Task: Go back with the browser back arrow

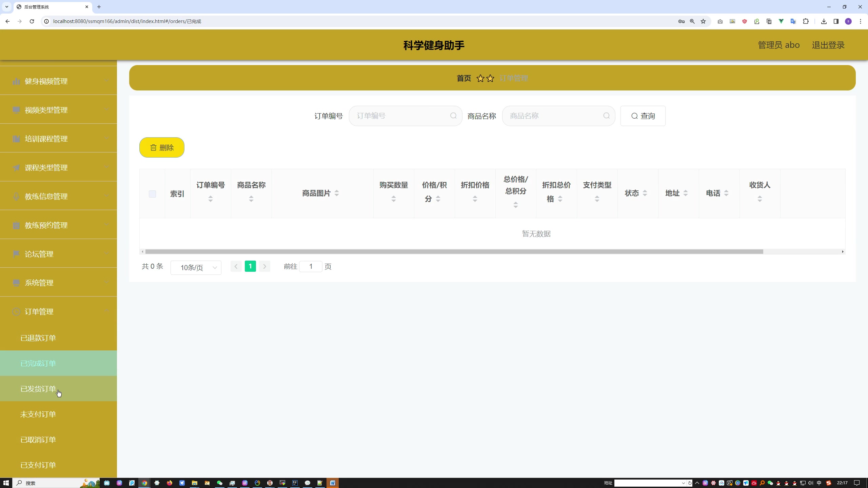Action: (7, 21)
